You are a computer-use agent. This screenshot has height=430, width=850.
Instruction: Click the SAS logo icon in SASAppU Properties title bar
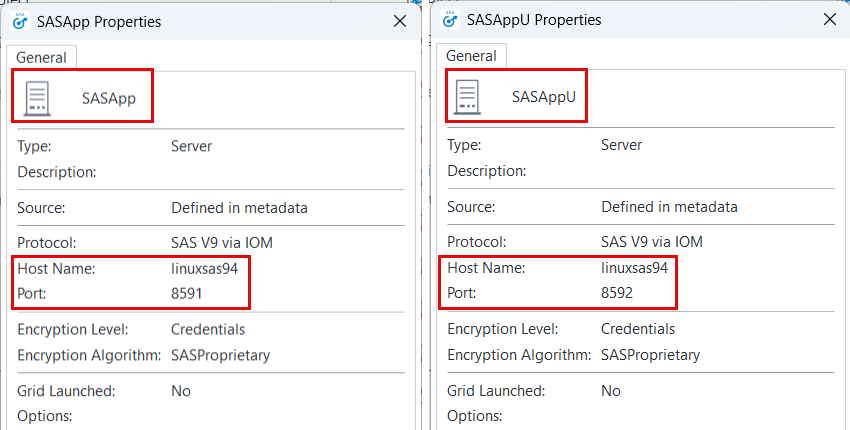pos(450,20)
